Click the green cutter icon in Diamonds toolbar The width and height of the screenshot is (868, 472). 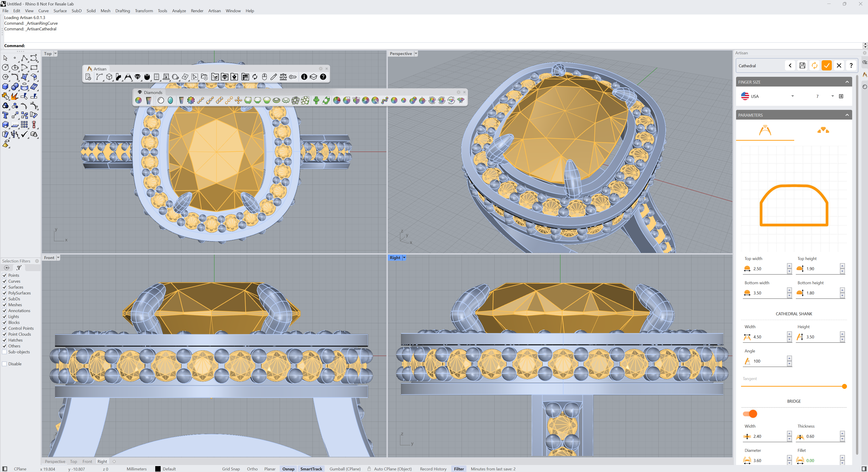[x=316, y=100]
